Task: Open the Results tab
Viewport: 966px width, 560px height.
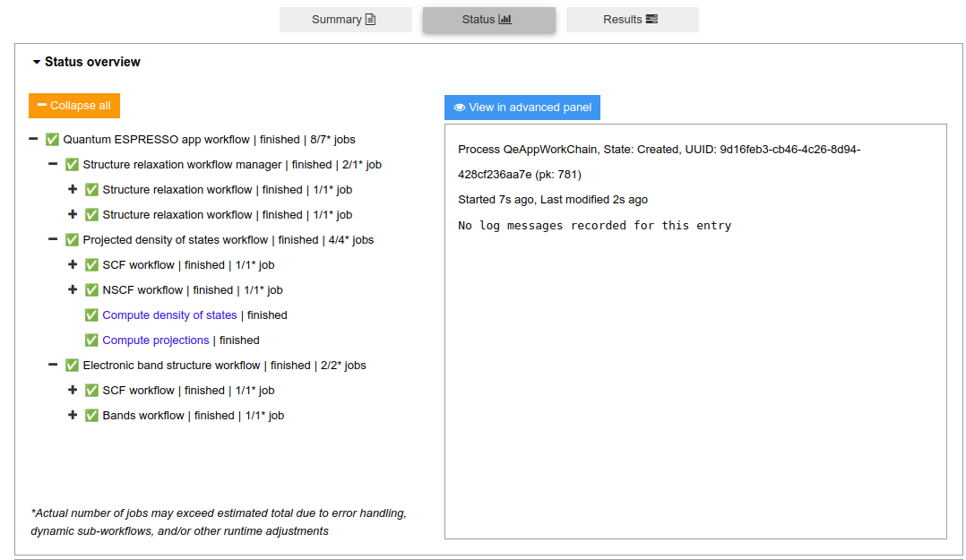Action: [632, 20]
